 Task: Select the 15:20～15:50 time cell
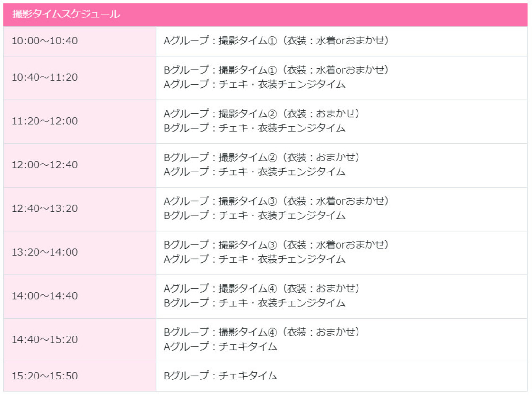45,376
